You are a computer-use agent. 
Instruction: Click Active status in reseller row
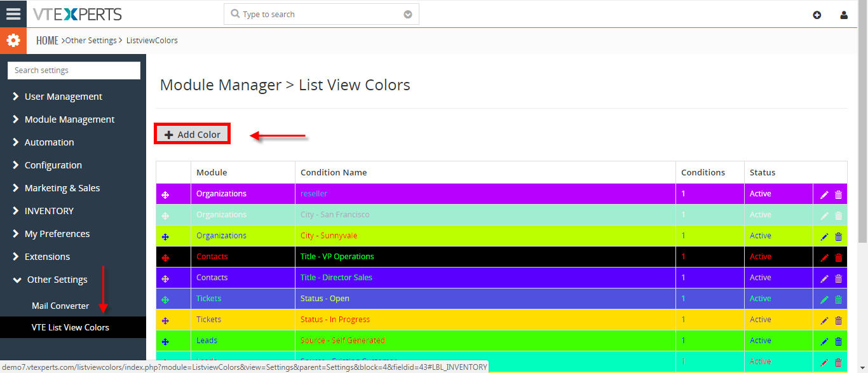pyautogui.click(x=761, y=194)
